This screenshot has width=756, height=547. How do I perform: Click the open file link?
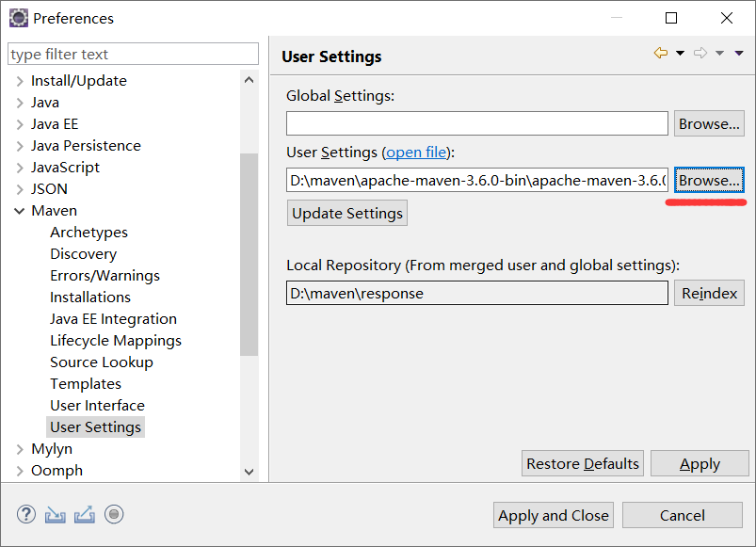pos(416,152)
